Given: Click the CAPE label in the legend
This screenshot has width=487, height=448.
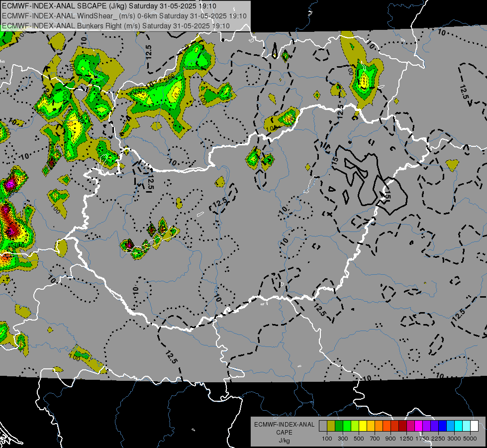Looking at the screenshot, I should 284,433.
